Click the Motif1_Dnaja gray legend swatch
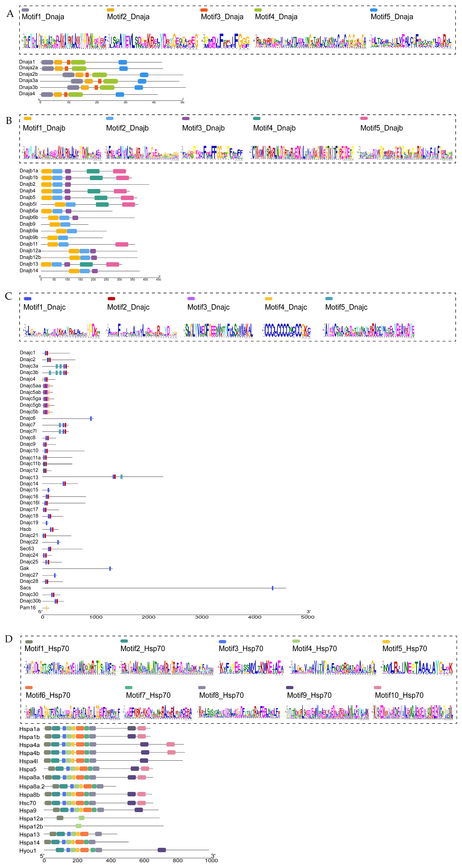Screen dimensions: 462x868 [25, 10]
